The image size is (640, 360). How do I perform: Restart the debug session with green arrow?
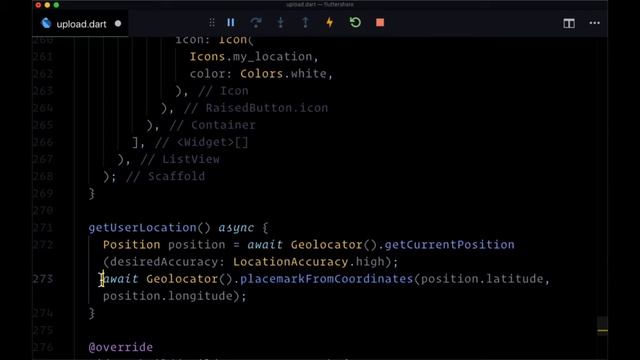coord(355,22)
